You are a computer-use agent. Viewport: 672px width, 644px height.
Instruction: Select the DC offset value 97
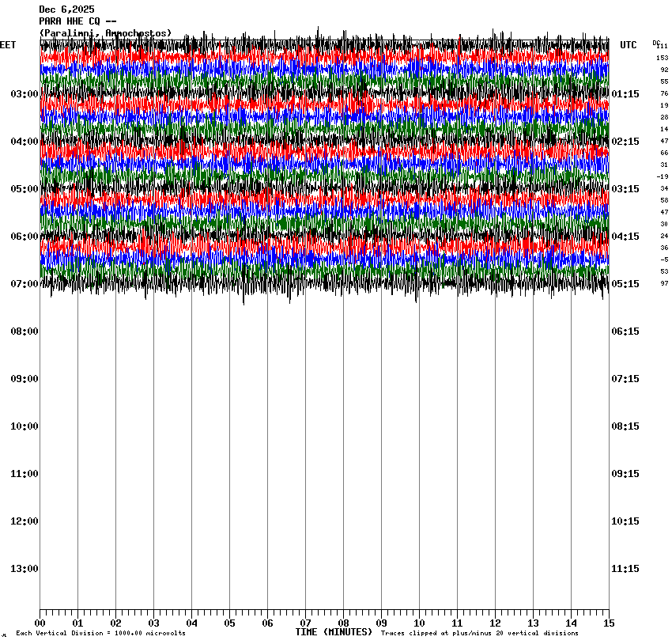(664, 283)
